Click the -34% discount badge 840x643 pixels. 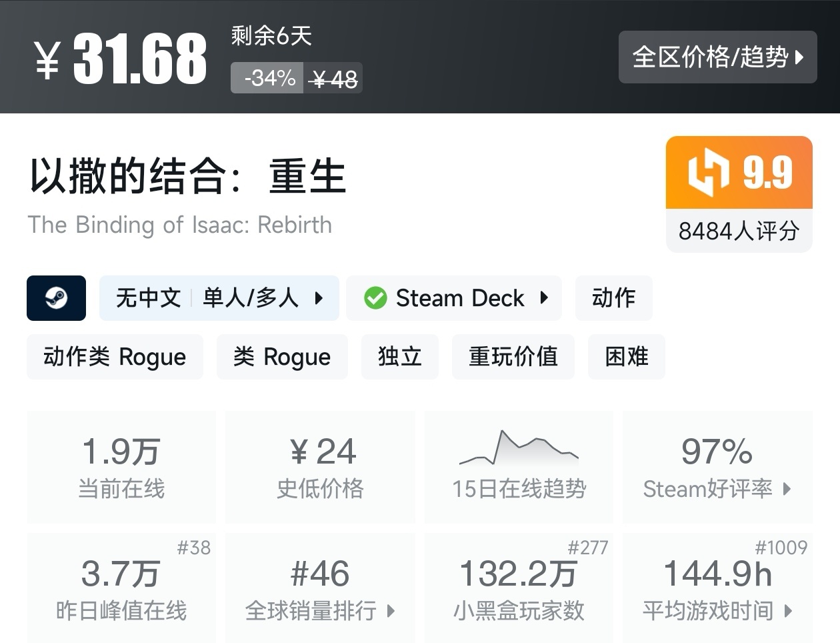click(269, 79)
